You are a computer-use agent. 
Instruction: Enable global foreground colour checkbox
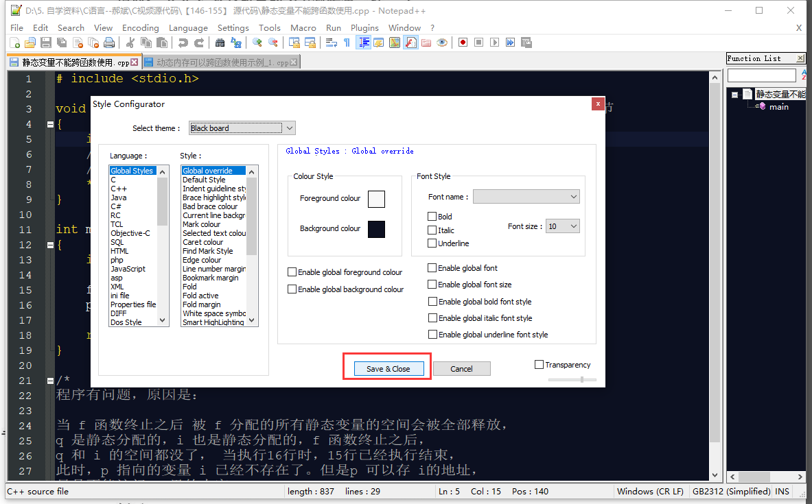(x=292, y=272)
